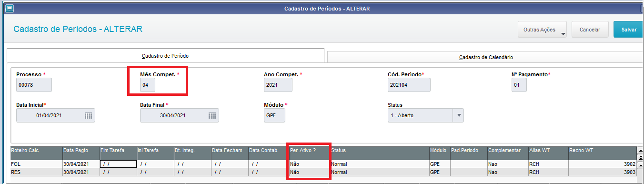Click the Processo field with 00078

pyautogui.click(x=34, y=85)
